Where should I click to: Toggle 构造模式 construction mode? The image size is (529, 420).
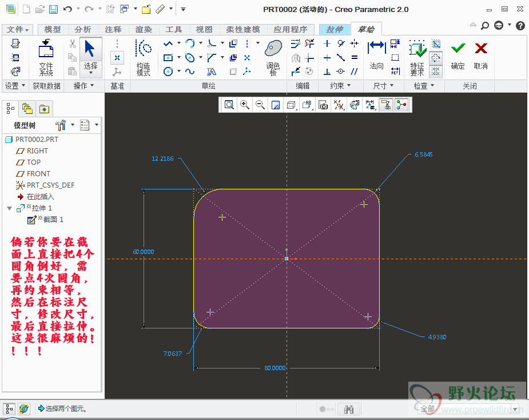144,58
